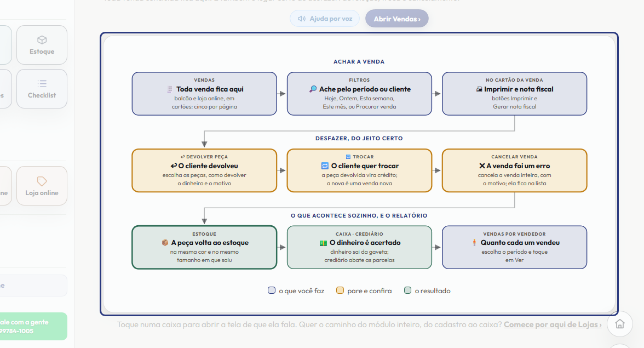Start the Ajuda por voz voice help
The image size is (644, 348).
(x=325, y=19)
